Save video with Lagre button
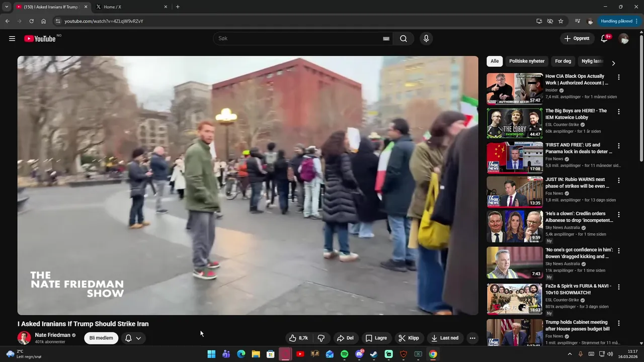Image resolution: width=644 pixels, height=362 pixels. pos(376,338)
